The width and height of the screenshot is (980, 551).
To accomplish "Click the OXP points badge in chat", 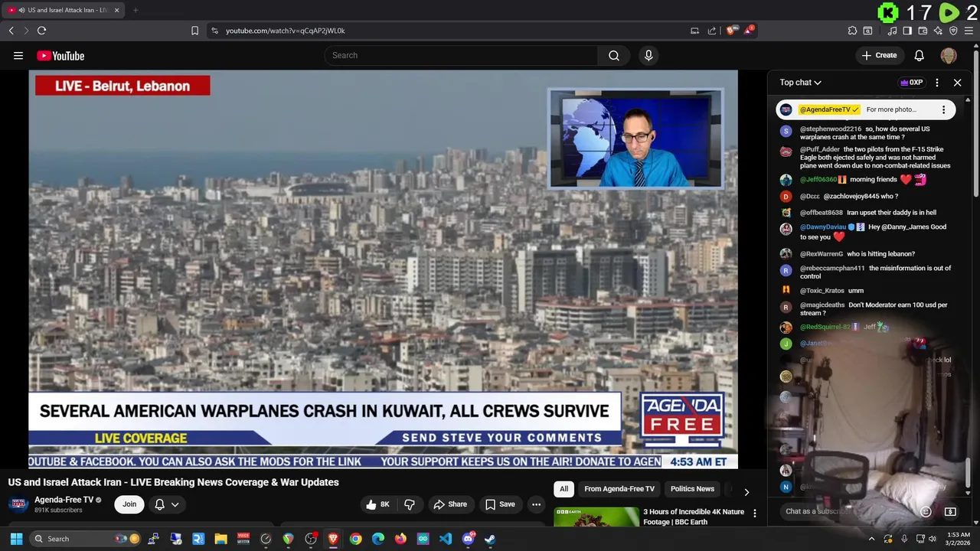I will [x=911, y=83].
